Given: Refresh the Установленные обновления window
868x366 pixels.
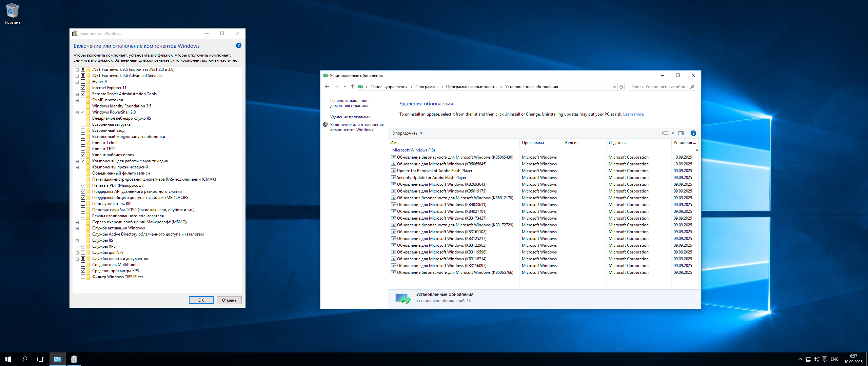Looking at the screenshot, I should pyautogui.click(x=621, y=87).
